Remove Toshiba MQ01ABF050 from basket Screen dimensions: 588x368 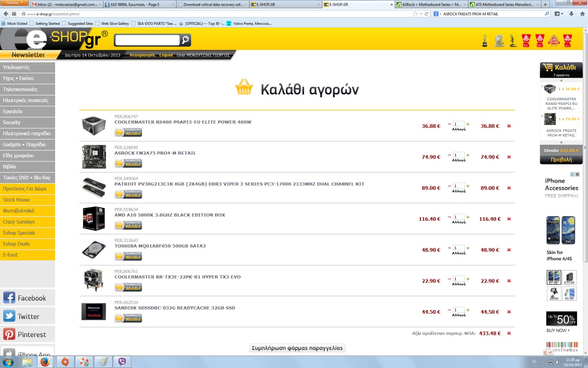(509, 250)
